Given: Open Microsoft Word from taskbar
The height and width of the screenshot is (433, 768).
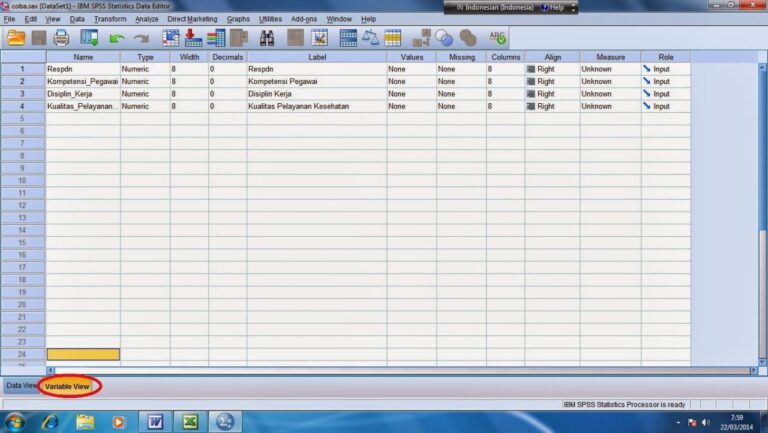Looking at the screenshot, I should pyautogui.click(x=155, y=422).
